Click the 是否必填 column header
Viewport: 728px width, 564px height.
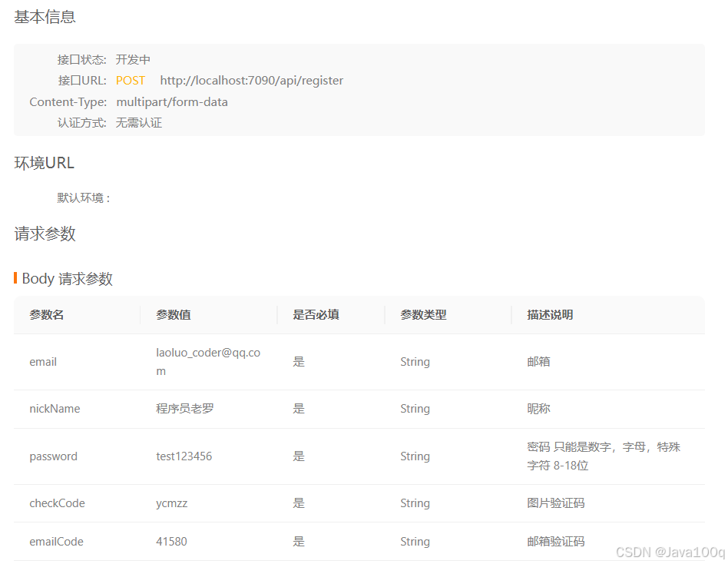click(x=316, y=315)
